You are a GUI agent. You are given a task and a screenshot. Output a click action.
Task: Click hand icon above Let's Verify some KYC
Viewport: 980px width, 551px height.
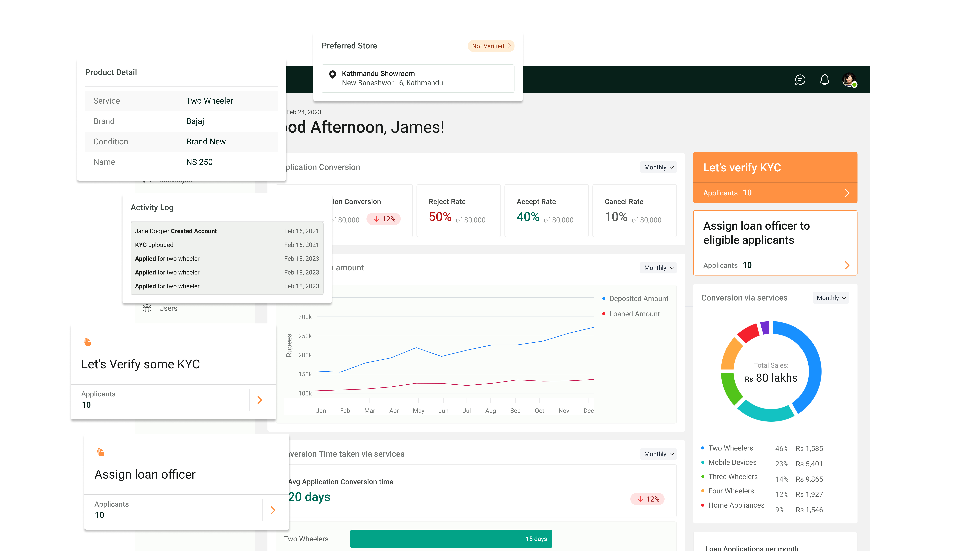(x=87, y=342)
